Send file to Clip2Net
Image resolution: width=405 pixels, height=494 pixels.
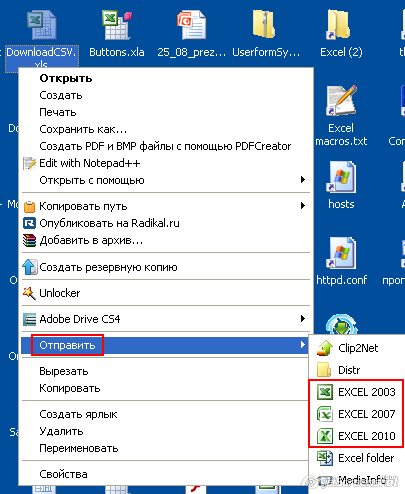(357, 348)
